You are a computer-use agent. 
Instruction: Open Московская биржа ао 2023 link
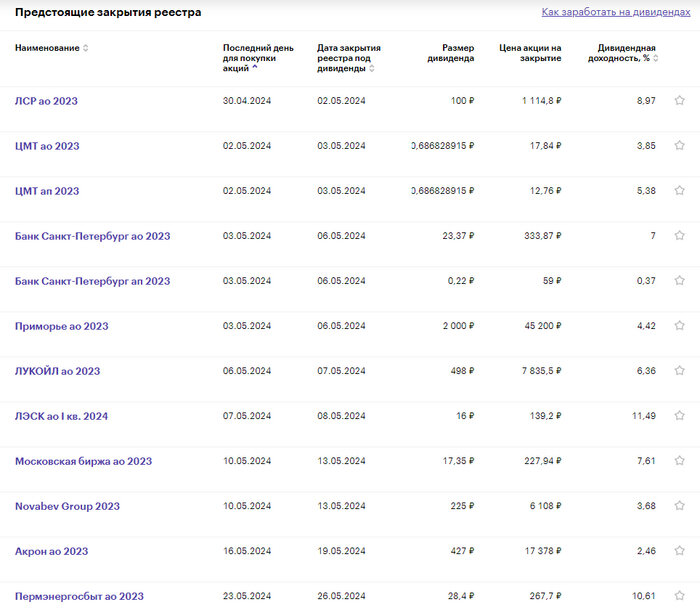(83, 461)
